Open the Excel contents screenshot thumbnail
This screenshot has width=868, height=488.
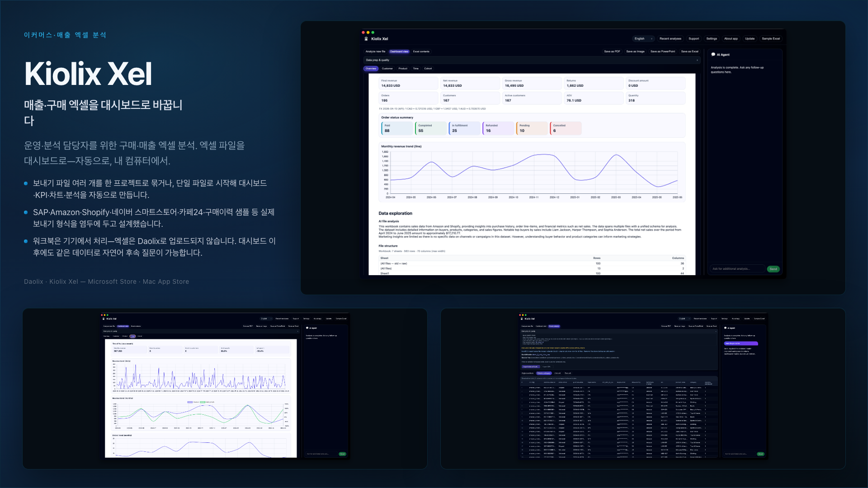(643, 389)
